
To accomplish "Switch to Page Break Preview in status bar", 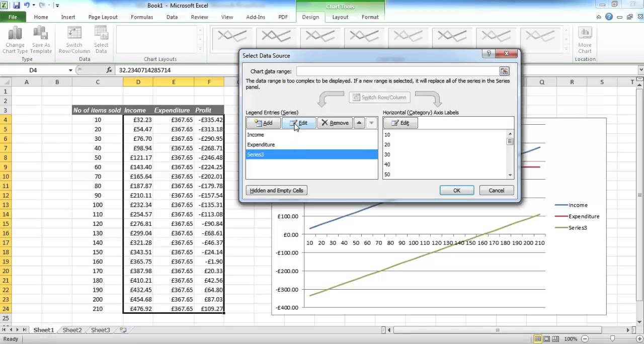I will pos(556,339).
